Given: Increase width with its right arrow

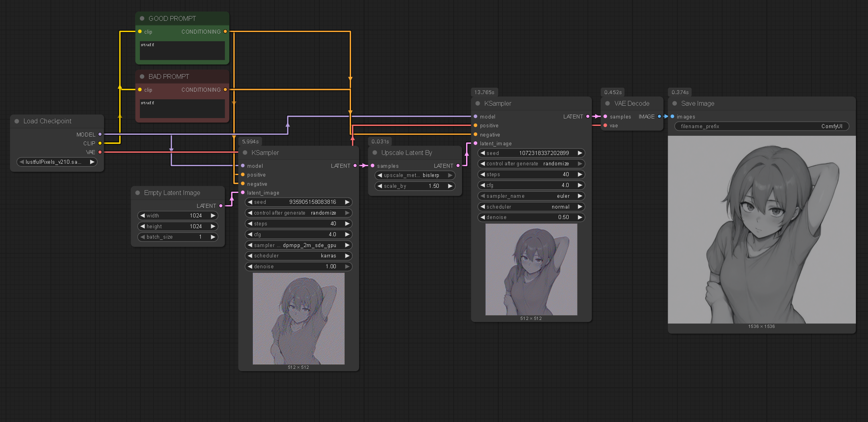Looking at the screenshot, I should click(x=213, y=215).
